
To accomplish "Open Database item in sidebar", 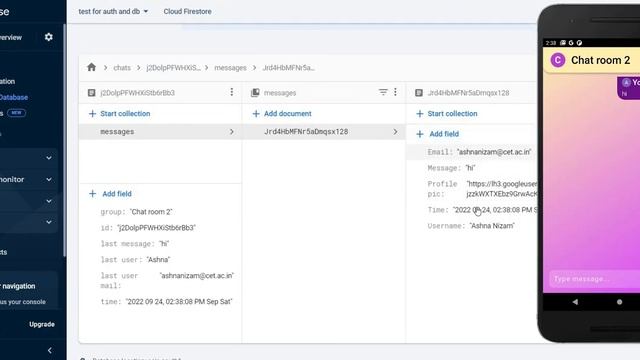I will click(14, 97).
